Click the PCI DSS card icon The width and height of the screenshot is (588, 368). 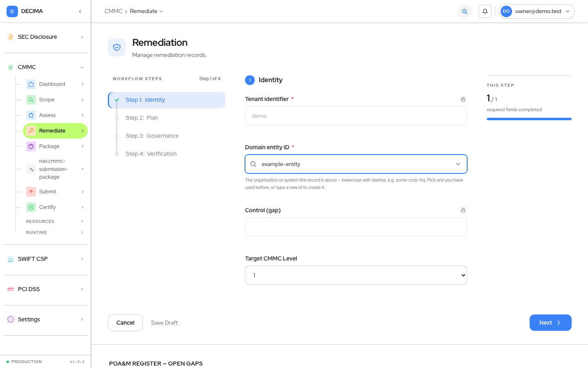(x=11, y=289)
